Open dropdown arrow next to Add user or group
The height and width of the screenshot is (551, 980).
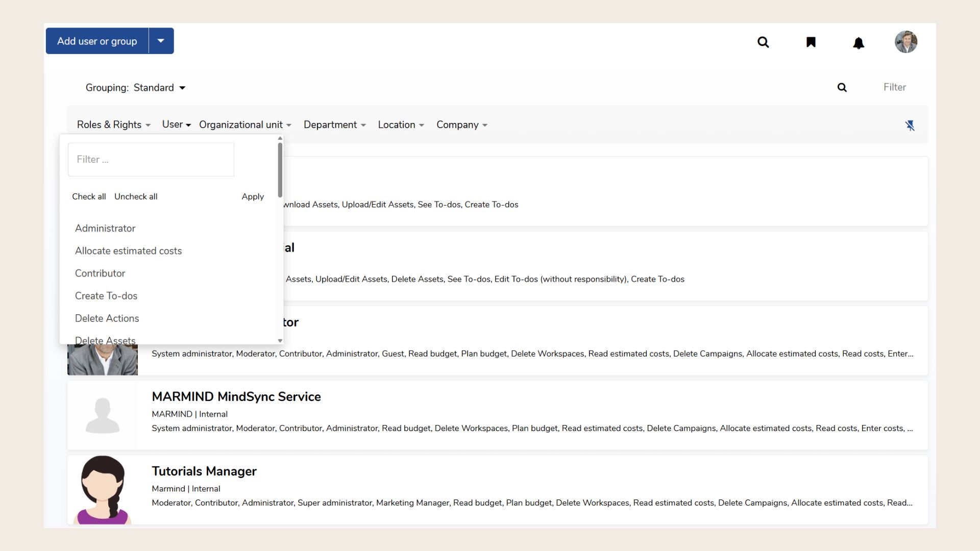tap(161, 41)
